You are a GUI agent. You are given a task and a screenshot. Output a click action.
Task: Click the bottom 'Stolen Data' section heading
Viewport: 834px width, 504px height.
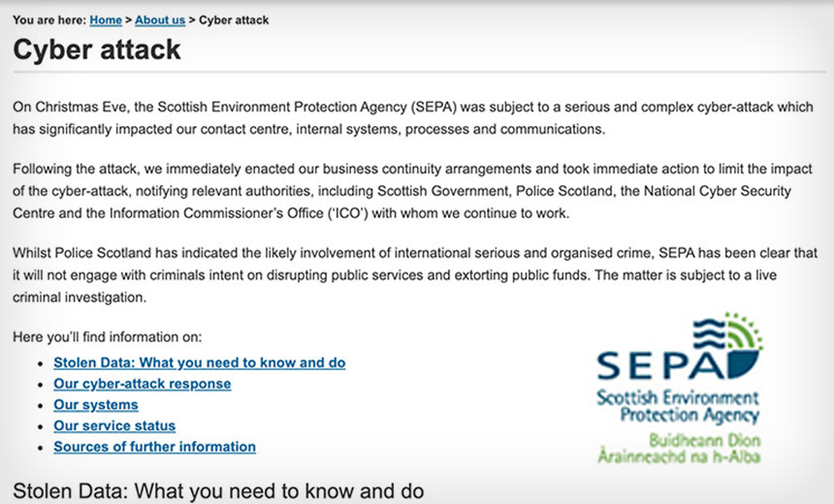tap(218, 489)
